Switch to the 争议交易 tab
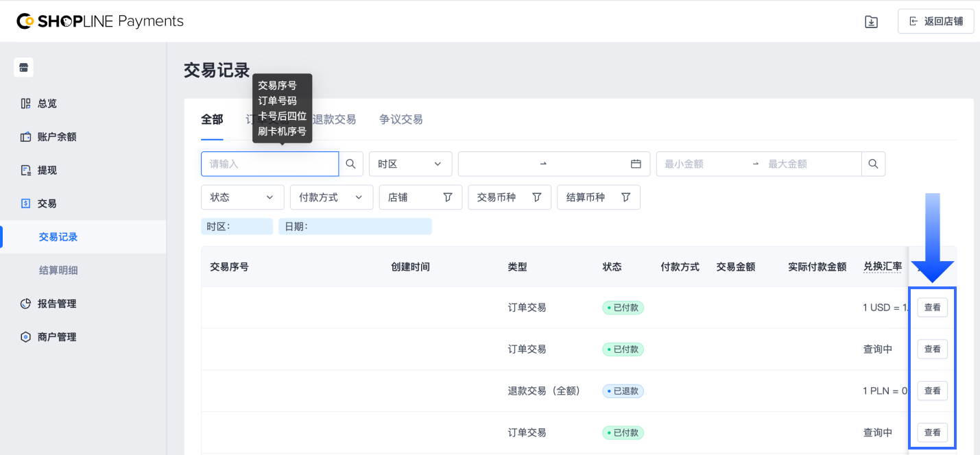Image resolution: width=980 pixels, height=455 pixels. (401, 119)
